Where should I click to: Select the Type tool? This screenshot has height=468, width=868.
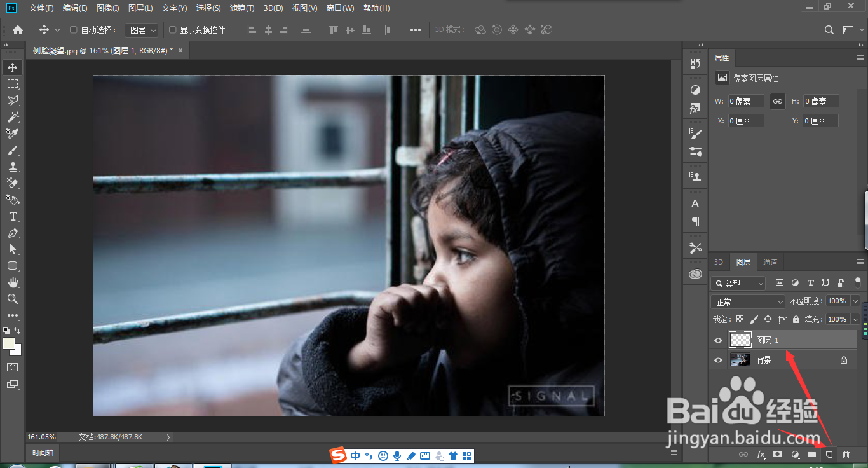pos(13,216)
